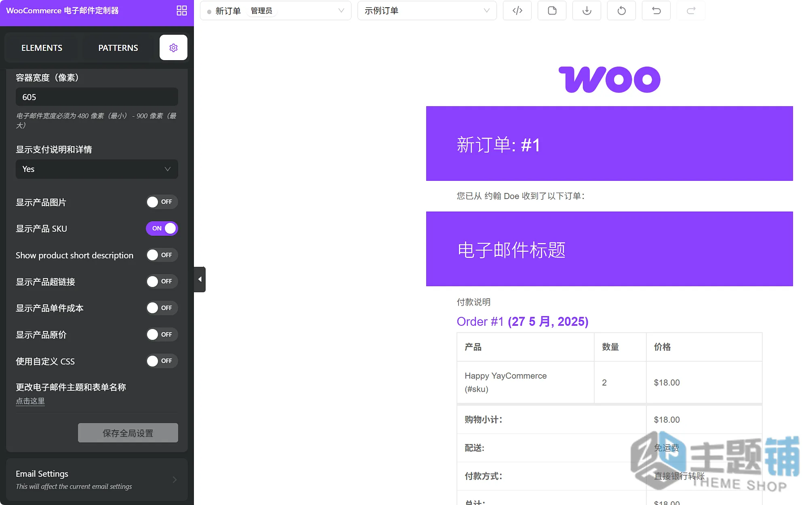Select the 新订单: #1 header block
Image resolution: width=812 pixels, height=505 pixels.
click(x=609, y=144)
